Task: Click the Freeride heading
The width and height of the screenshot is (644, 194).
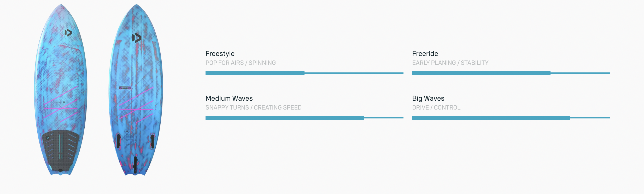Action: pyautogui.click(x=425, y=54)
